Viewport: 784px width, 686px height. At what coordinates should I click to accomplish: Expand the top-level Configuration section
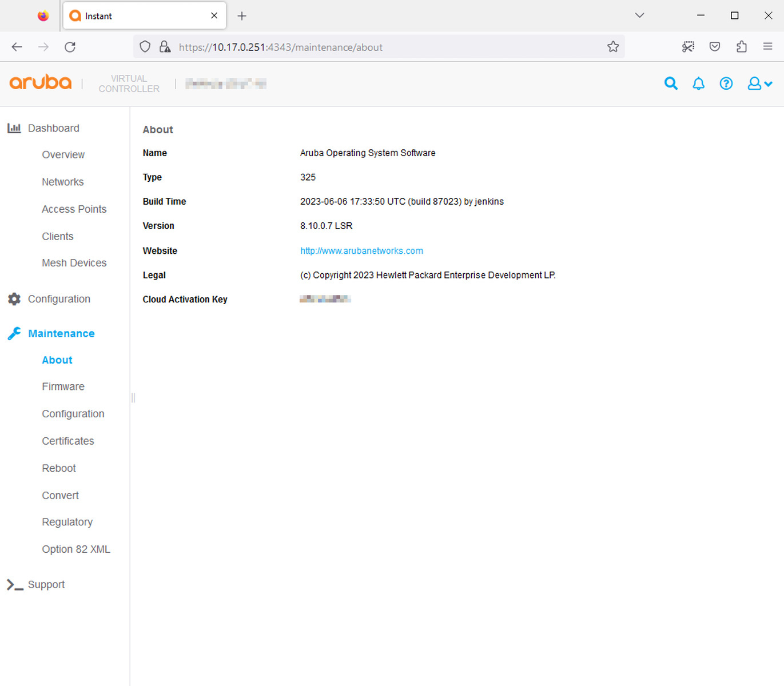point(59,299)
